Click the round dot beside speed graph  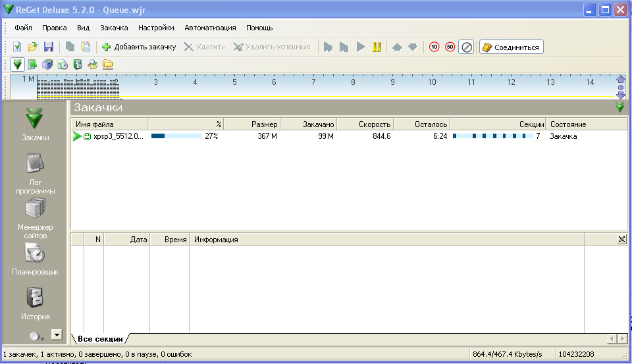621,88
